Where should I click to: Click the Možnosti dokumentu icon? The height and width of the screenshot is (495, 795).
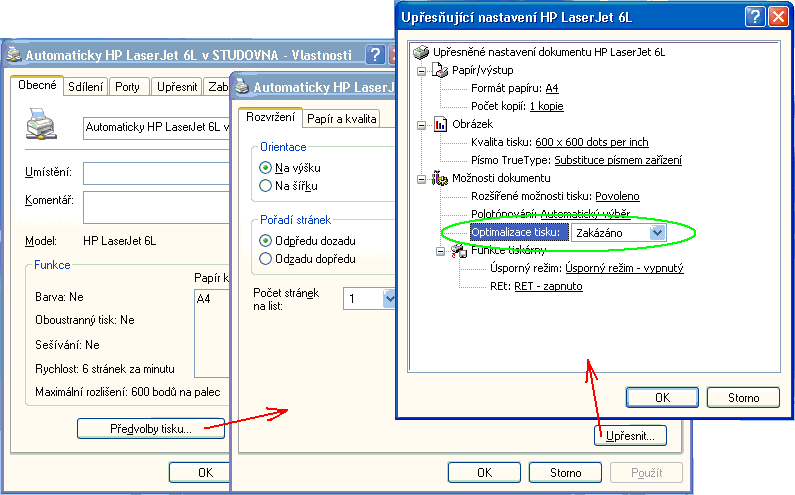coord(440,178)
